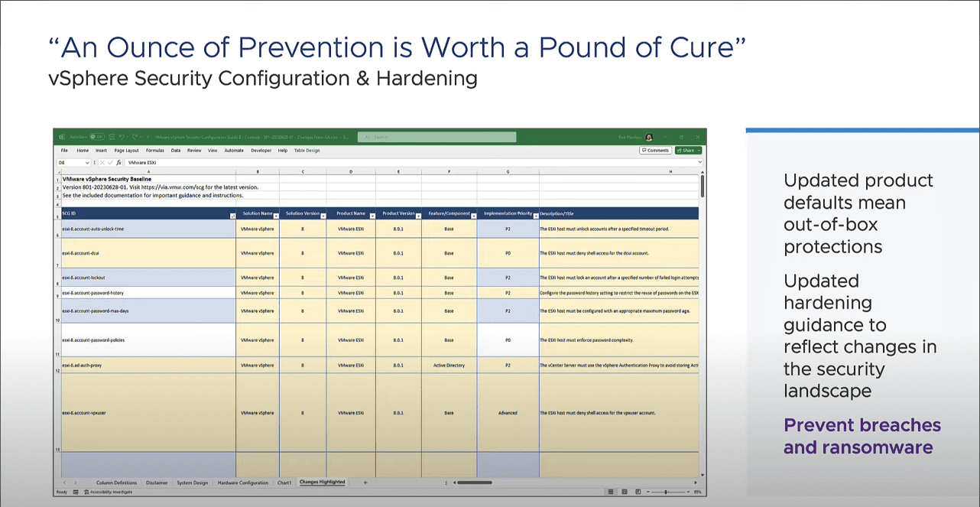Viewport: 980px width, 507px height.
Task: Click the cancel X icon in formula bar
Action: 102,163
